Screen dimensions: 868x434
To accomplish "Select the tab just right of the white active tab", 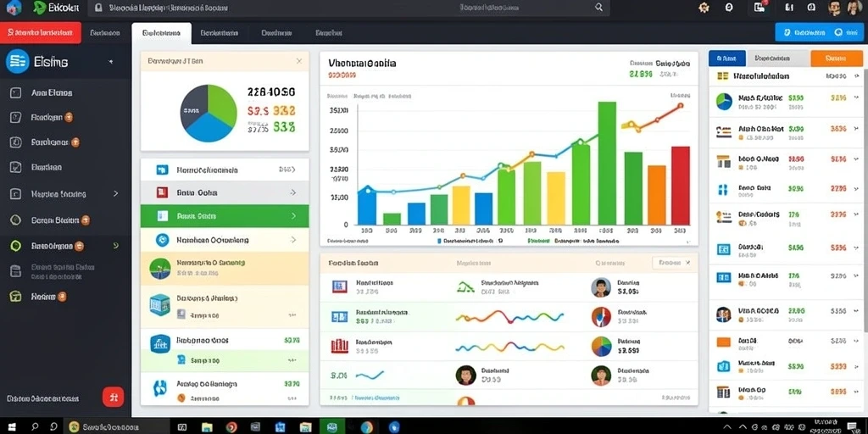I will (220, 33).
